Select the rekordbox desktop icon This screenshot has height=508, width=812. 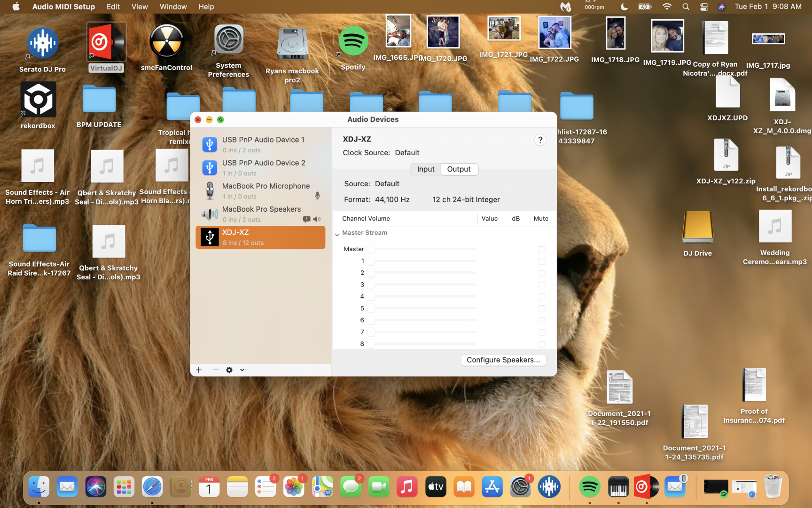pyautogui.click(x=38, y=105)
